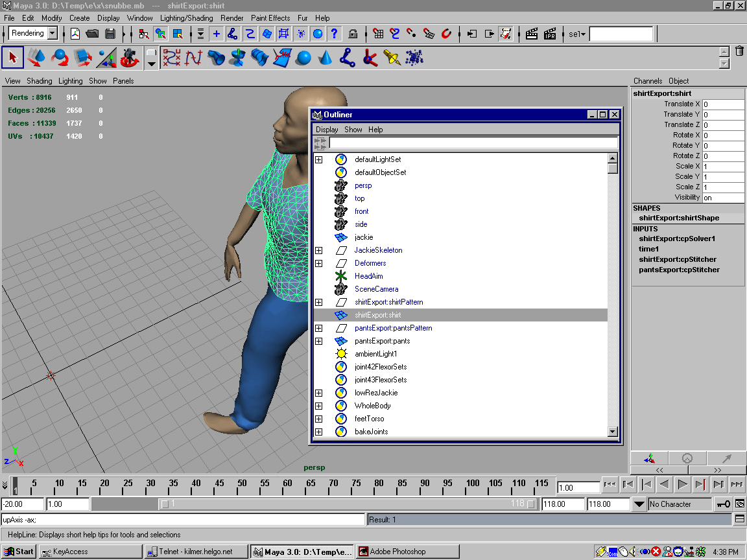Click the shelf trash can icon
The height and width of the screenshot is (560, 747).
[739, 51]
